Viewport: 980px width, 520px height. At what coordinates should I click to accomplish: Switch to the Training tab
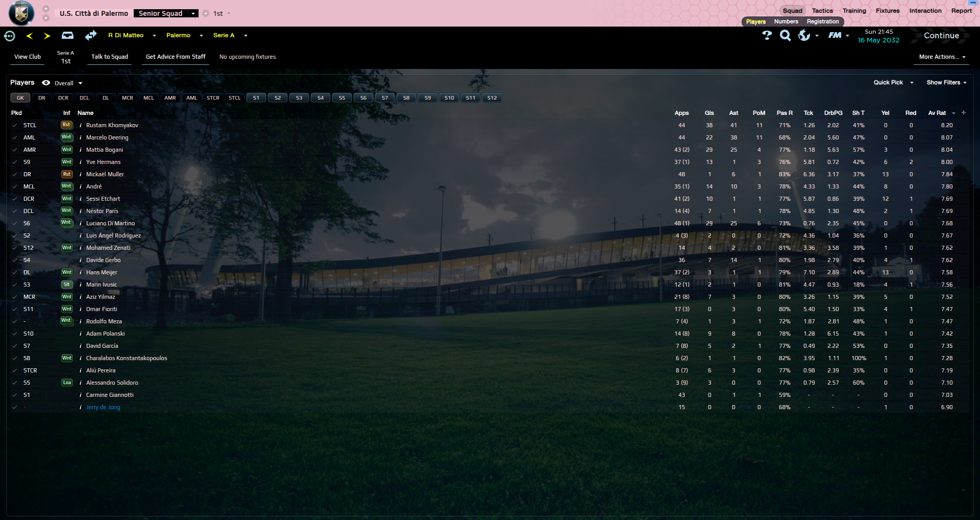coord(854,11)
